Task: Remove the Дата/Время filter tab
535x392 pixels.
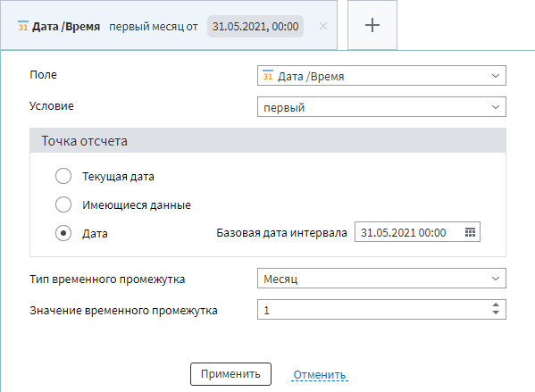Action: (x=323, y=26)
